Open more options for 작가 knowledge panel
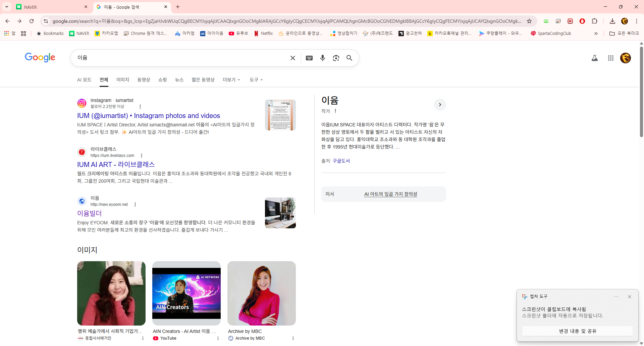 (335, 111)
